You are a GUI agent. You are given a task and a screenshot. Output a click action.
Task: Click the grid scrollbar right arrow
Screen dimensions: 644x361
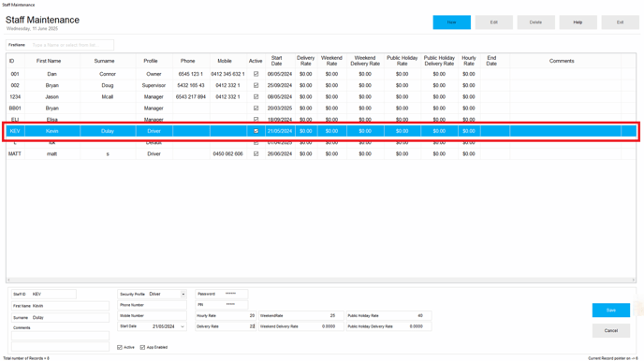(634, 280)
